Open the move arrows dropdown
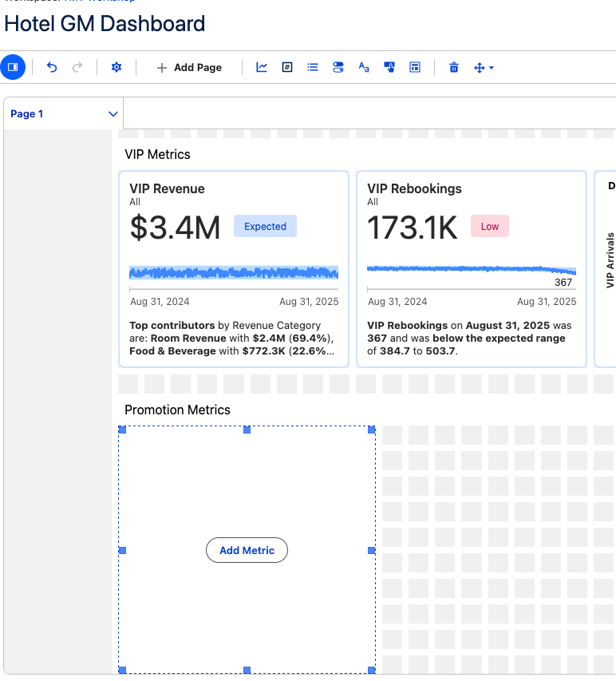This screenshot has height=681, width=616. 484,68
